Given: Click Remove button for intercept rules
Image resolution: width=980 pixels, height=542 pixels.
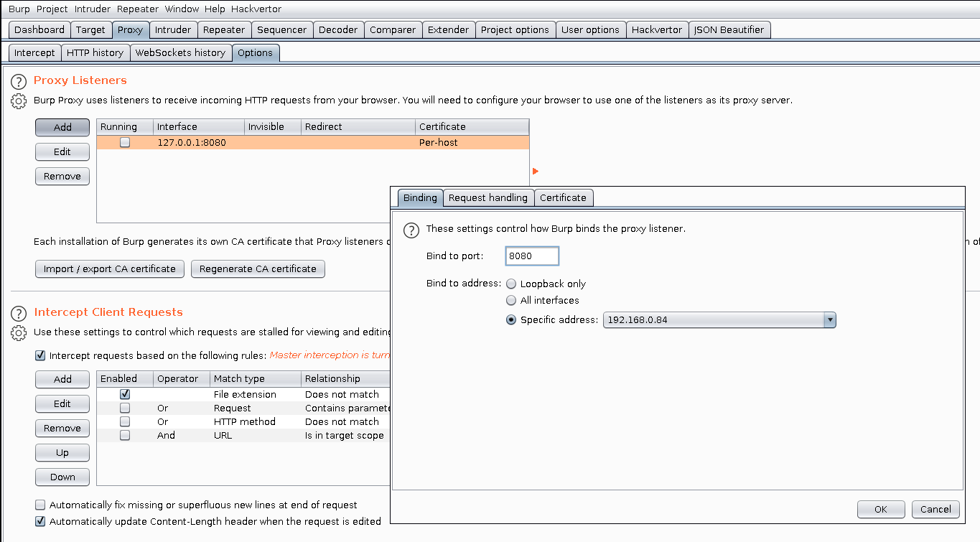Looking at the screenshot, I should pyautogui.click(x=62, y=428).
